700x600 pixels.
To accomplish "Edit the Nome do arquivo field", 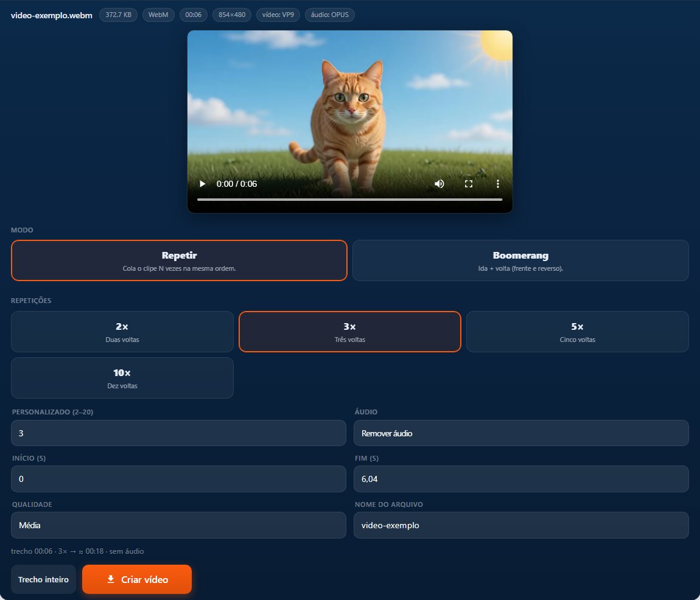I will (521, 525).
